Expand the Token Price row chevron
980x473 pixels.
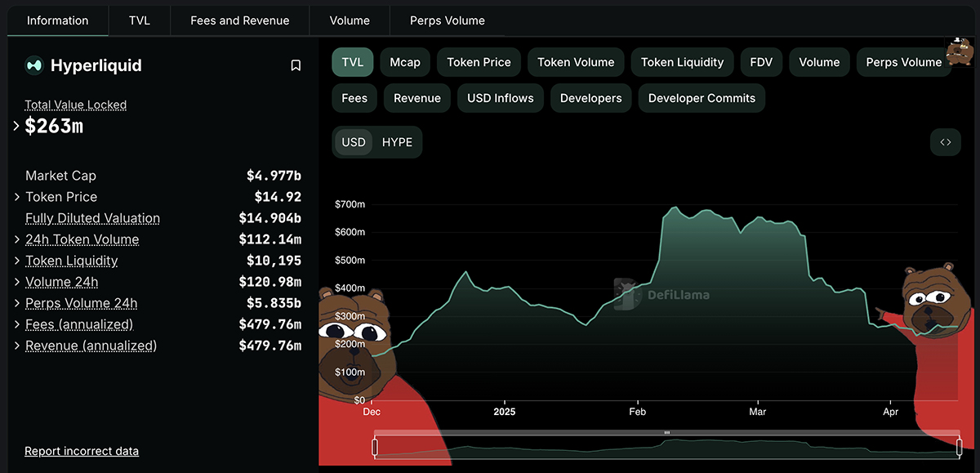pyautogui.click(x=17, y=197)
